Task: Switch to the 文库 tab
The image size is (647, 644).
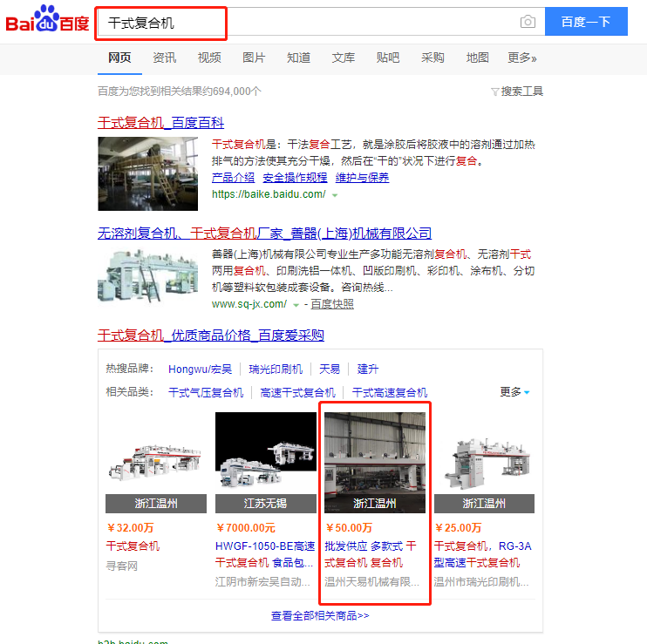Action: [344, 58]
